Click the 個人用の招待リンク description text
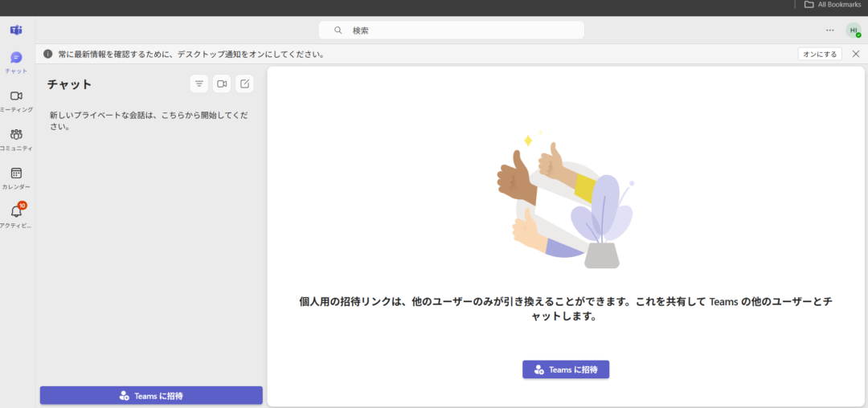 click(x=566, y=309)
